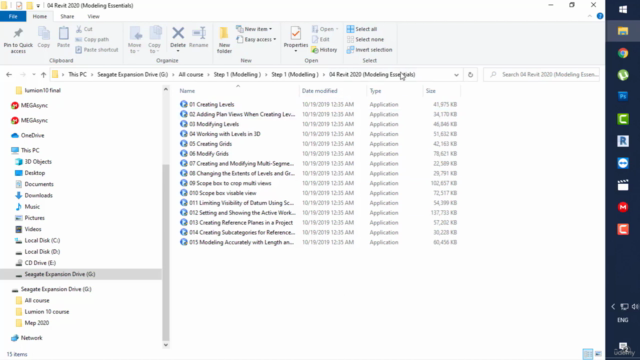This screenshot has width=640, height=360.
Task: Open the Copy to command
Action: [x=154, y=40]
